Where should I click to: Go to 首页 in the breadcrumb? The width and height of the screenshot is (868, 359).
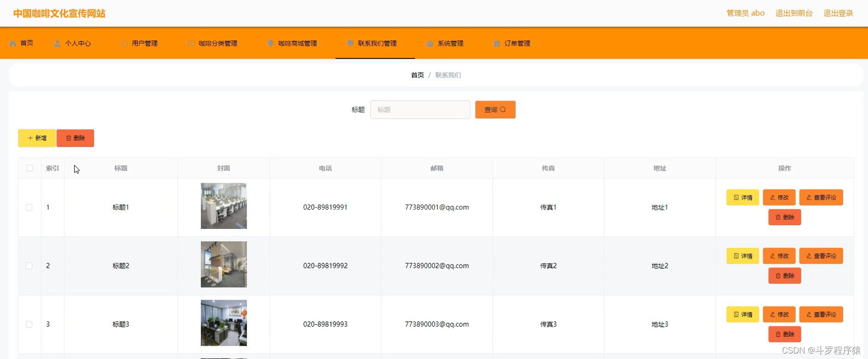(x=417, y=75)
